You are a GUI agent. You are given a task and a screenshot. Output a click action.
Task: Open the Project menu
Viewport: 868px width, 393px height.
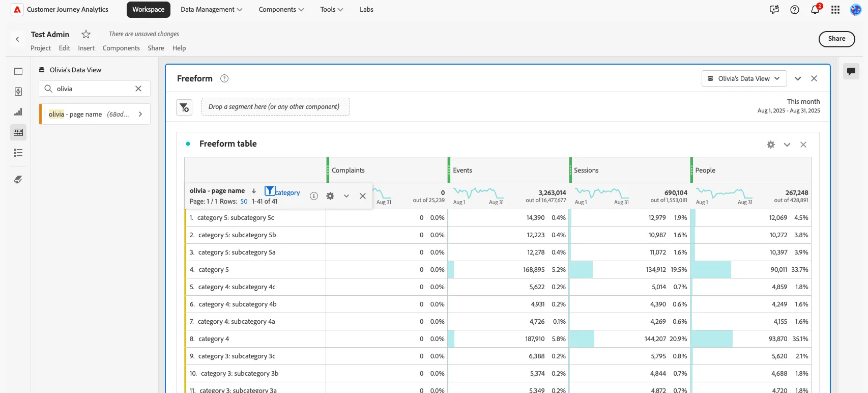(41, 48)
